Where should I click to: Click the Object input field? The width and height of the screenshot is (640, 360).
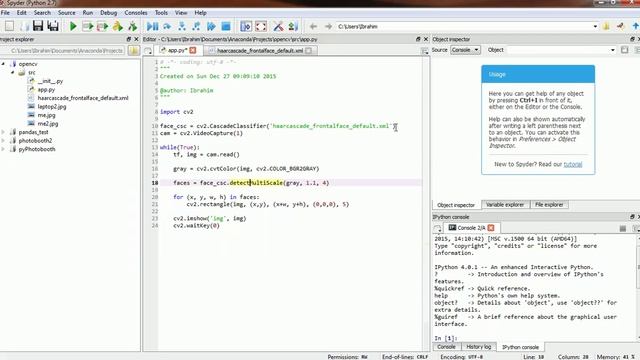click(x=561, y=50)
